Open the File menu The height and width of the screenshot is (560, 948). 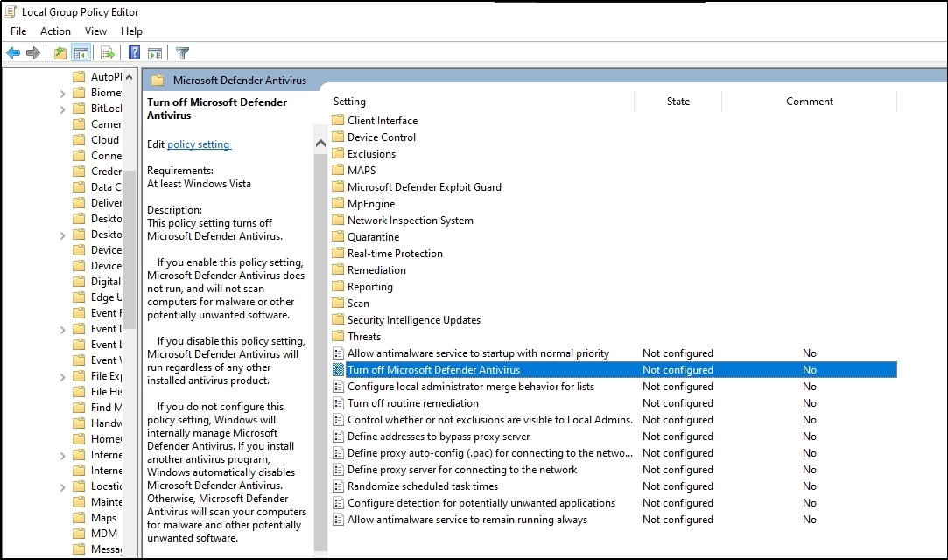click(18, 31)
